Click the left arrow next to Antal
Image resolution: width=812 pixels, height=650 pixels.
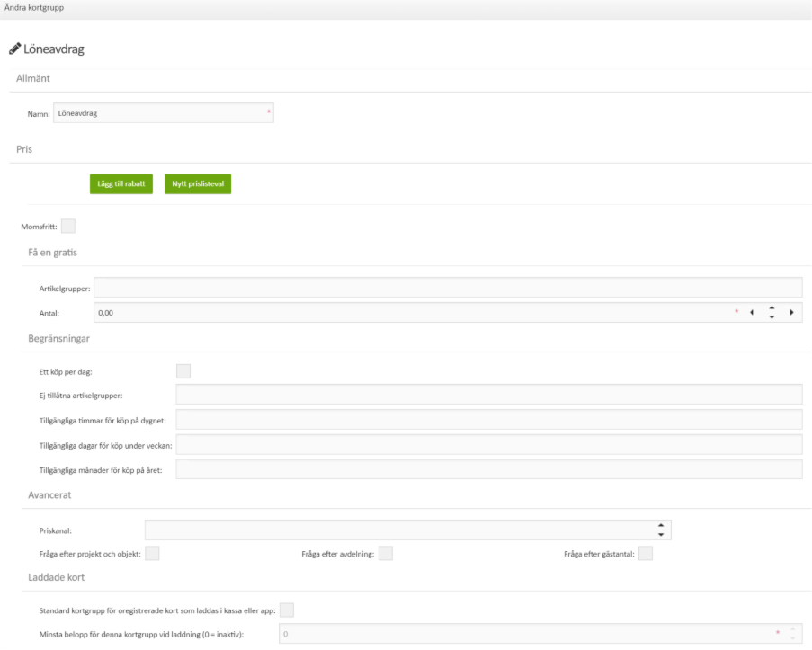752,311
